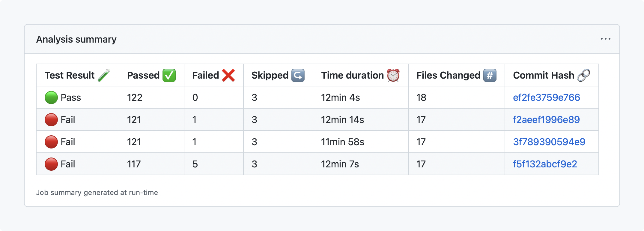This screenshot has height=231, width=644.
Task: Open the three-dots summary options menu
Action: [x=605, y=39]
